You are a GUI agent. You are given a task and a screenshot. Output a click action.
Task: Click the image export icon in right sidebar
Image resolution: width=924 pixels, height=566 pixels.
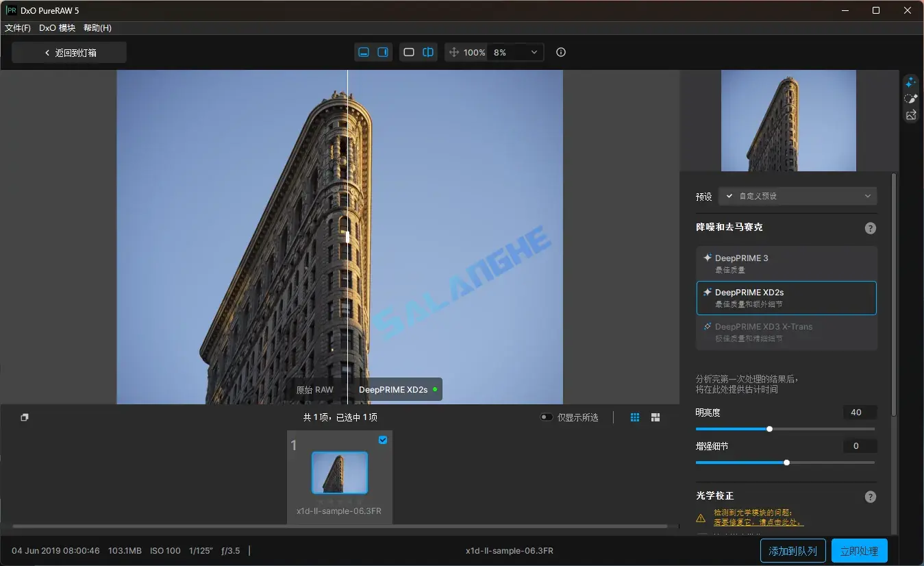coord(910,115)
